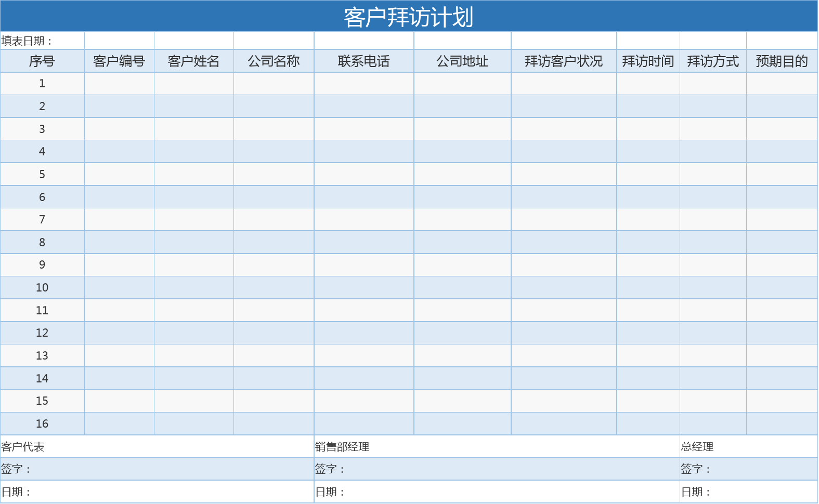
Task: Click the 客户编号 column header
Action: 119,61
